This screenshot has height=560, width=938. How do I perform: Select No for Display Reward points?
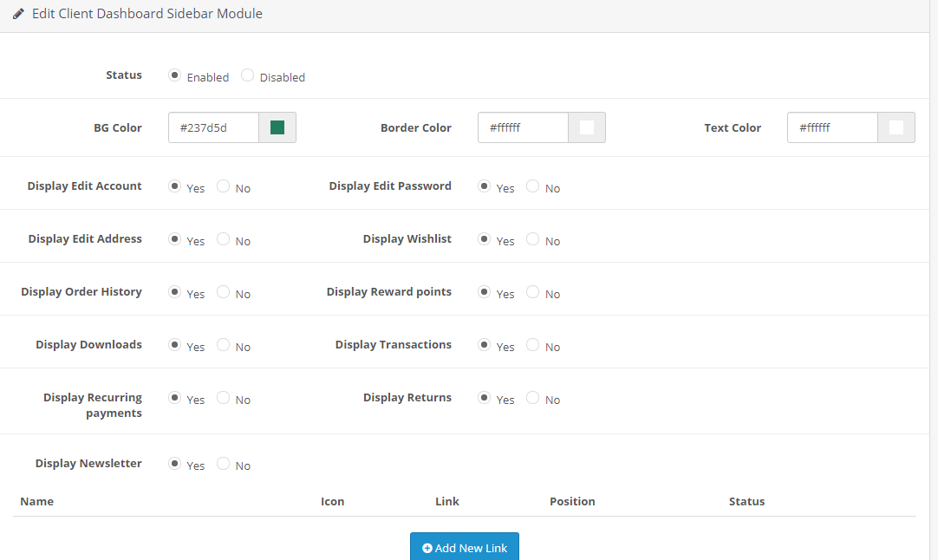click(533, 292)
